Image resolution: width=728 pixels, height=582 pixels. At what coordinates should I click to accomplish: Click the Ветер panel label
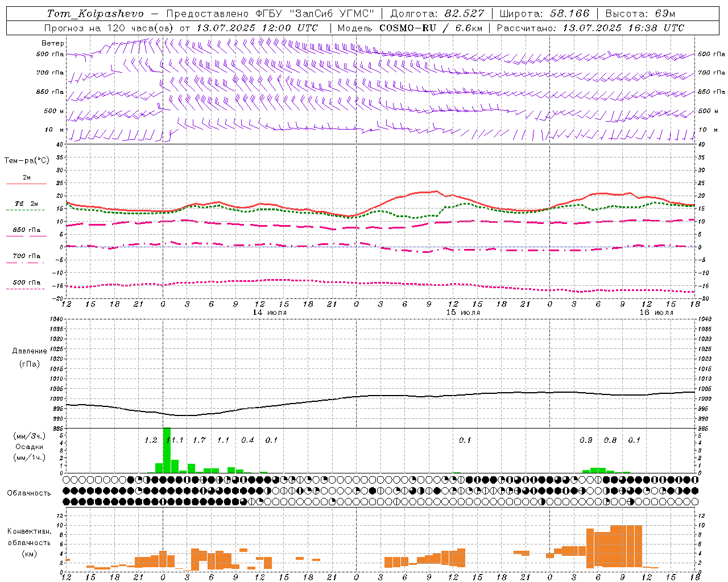(x=53, y=43)
